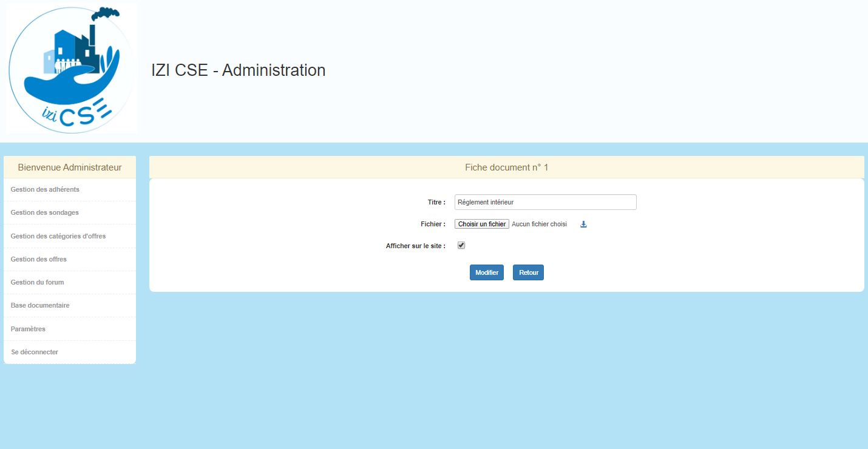Focus the Titre text field
This screenshot has height=449, width=868.
545,202
